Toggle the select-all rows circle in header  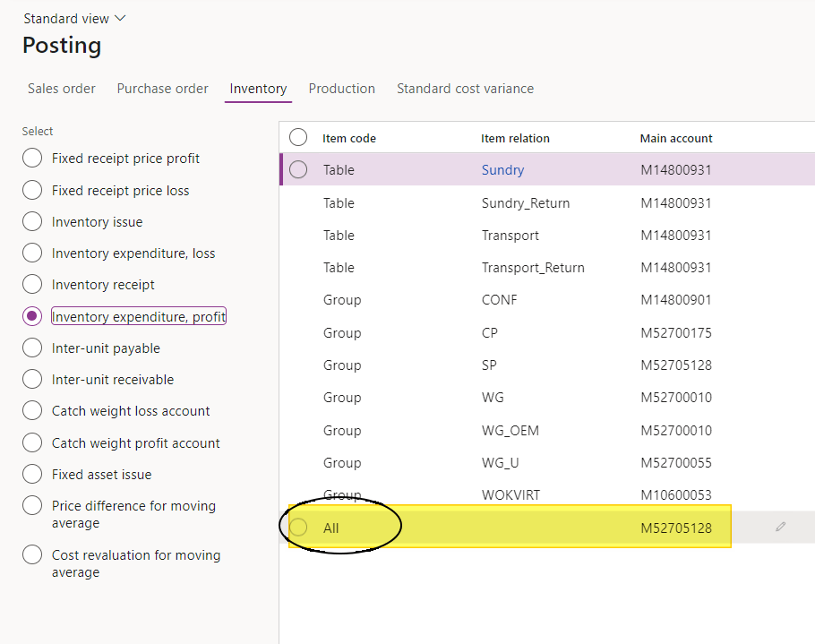[298, 137]
